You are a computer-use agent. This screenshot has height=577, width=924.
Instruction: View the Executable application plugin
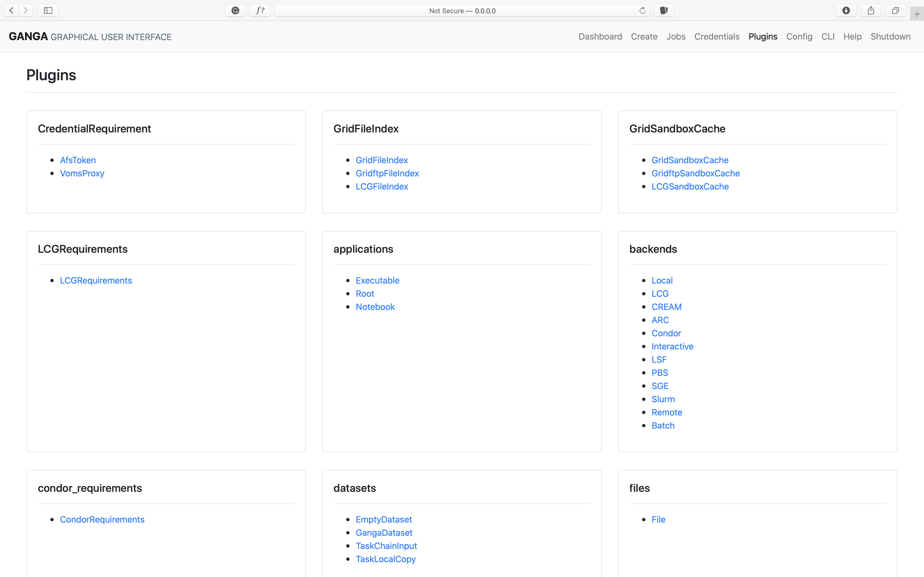coord(377,280)
